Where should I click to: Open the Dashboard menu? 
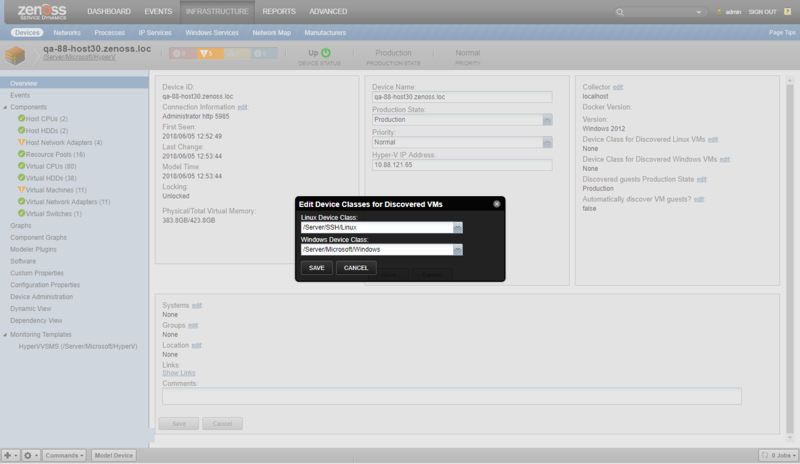109,11
